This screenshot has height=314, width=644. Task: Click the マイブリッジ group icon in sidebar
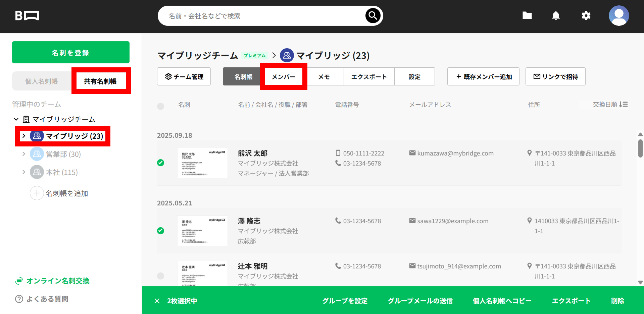click(37, 136)
